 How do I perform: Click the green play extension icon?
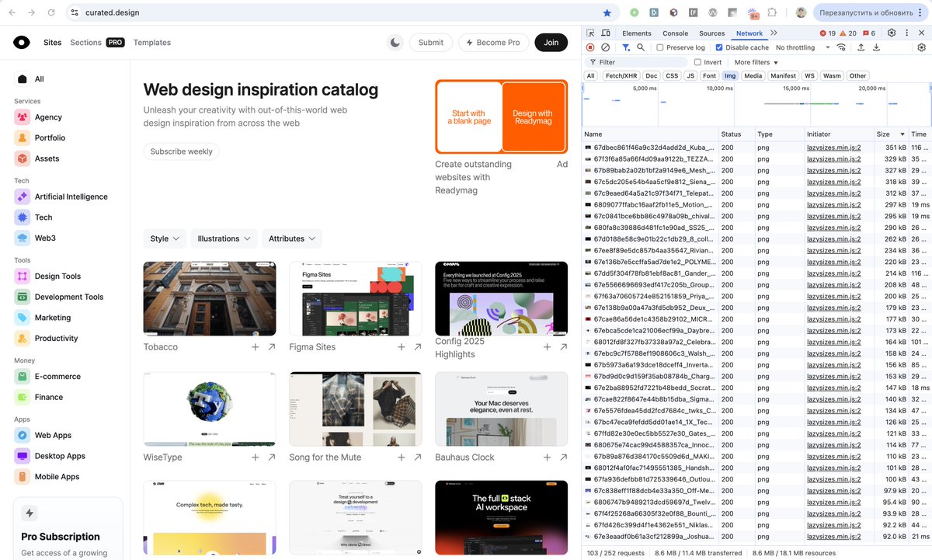click(635, 12)
